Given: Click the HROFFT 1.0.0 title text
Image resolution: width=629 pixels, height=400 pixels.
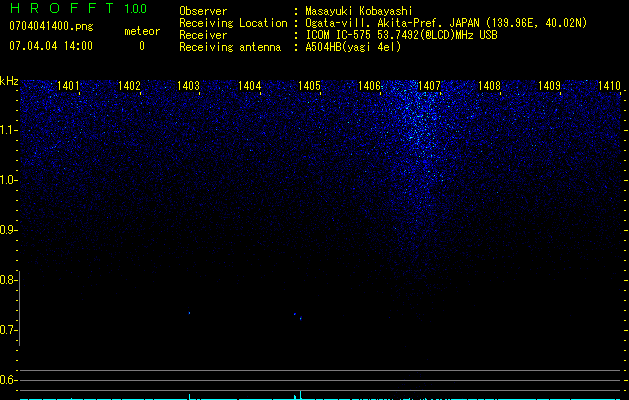Looking at the screenshot, I should pyautogui.click(x=78, y=8).
